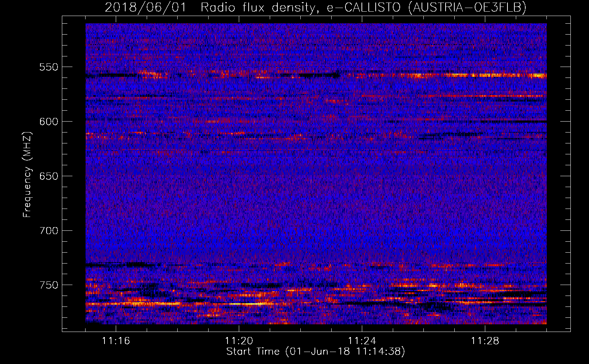Screen dimensions: 589x364
Task: Click the 11:24 time tick label
Action: pos(362,341)
